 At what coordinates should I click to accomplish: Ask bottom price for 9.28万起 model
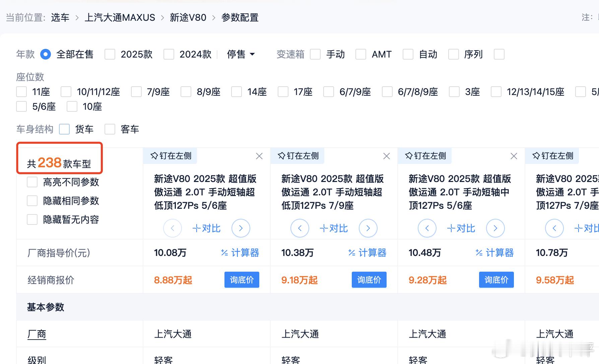(496, 280)
